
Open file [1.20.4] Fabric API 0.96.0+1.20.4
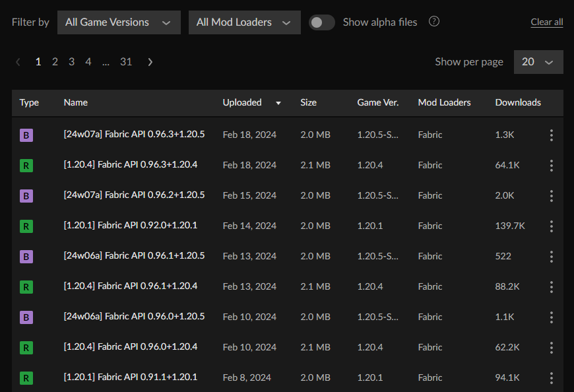pyautogui.click(x=131, y=347)
